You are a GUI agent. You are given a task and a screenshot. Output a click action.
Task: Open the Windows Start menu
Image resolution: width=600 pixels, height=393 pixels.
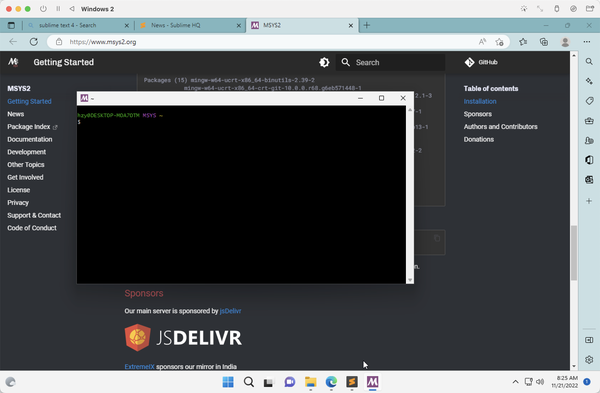[x=228, y=382]
